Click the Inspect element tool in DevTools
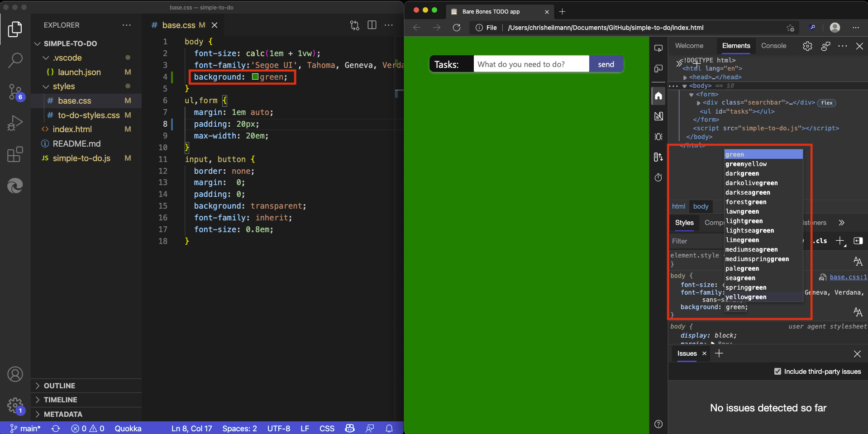 tap(658, 48)
